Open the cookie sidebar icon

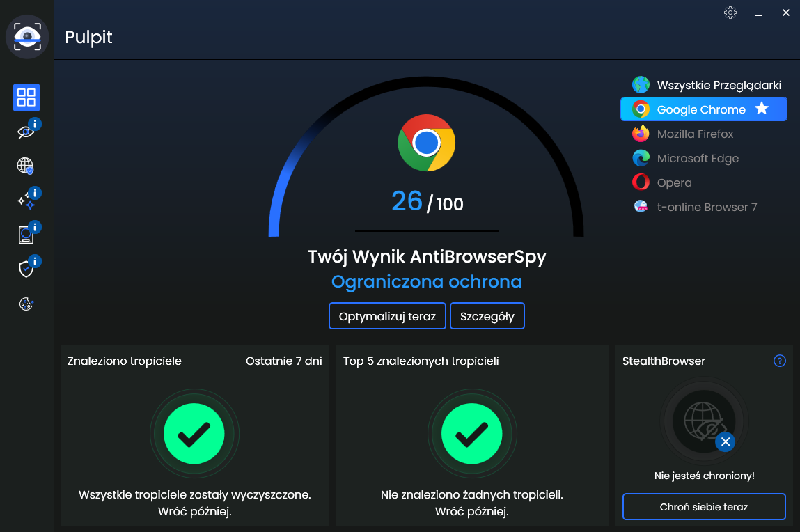coord(26,304)
